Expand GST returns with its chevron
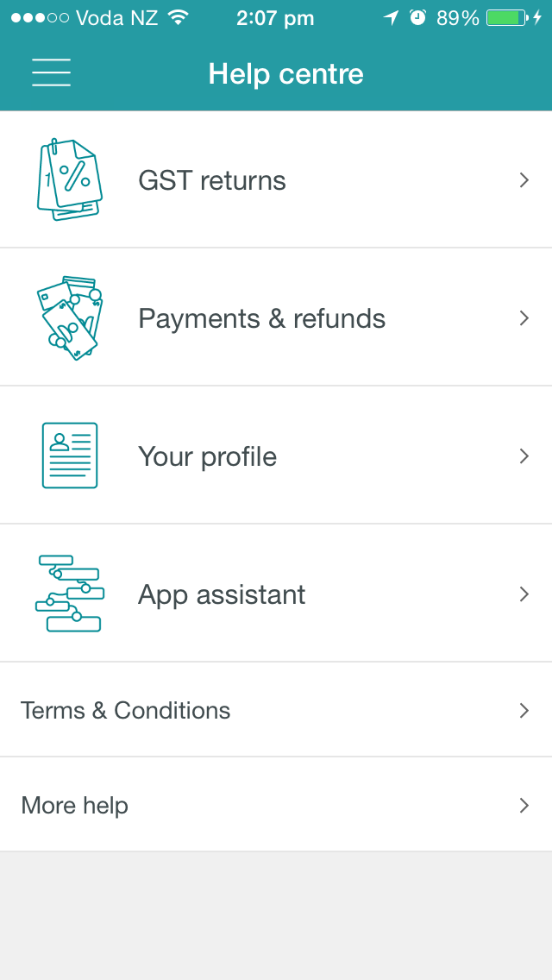The height and width of the screenshot is (980, 552). [x=524, y=180]
